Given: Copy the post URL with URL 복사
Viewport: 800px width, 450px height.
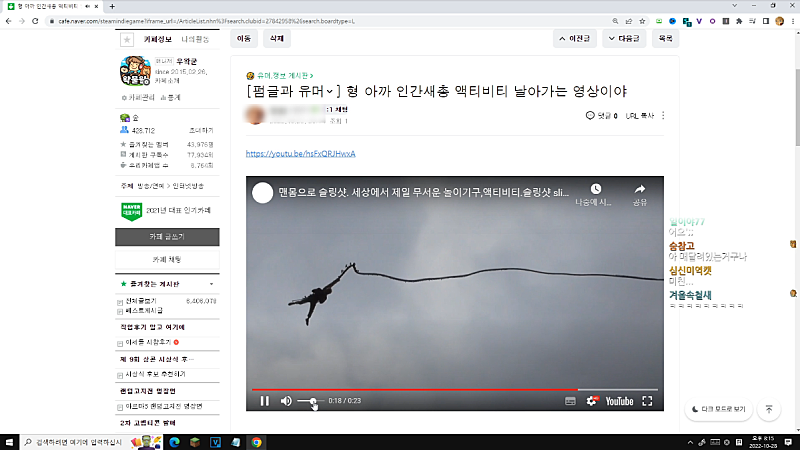Looking at the screenshot, I should coord(639,116).
